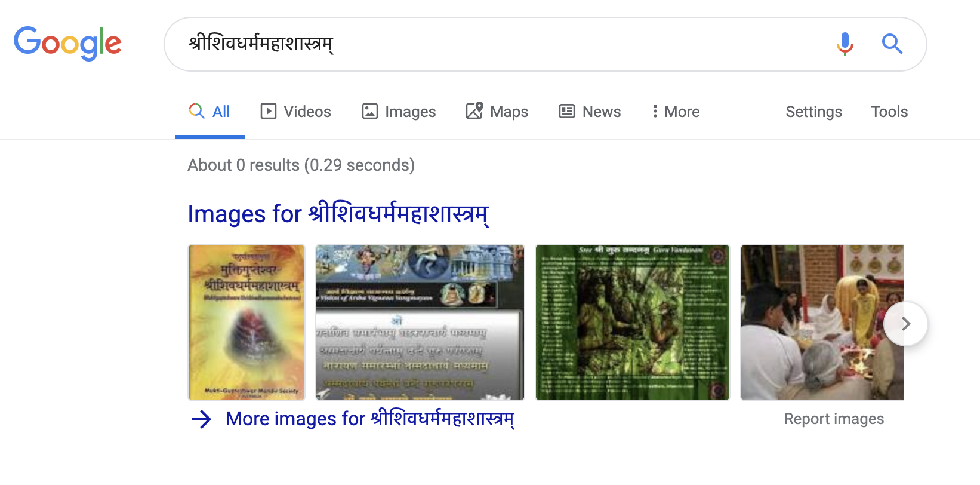The image size is (980, 485).
Task: Open the Settings menu
Action: tap(813, 112)
